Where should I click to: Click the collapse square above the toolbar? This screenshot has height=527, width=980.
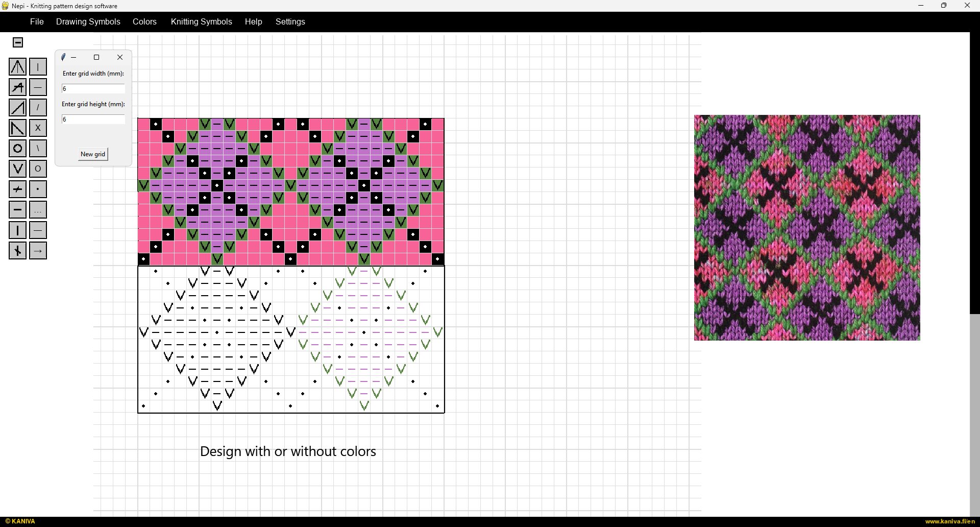[18, 42]
